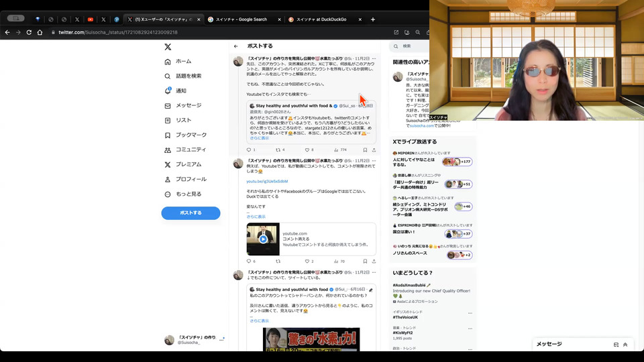Click さらに表示 under 変なんです
Screen dimensions: 644x362
click(256, 217)
